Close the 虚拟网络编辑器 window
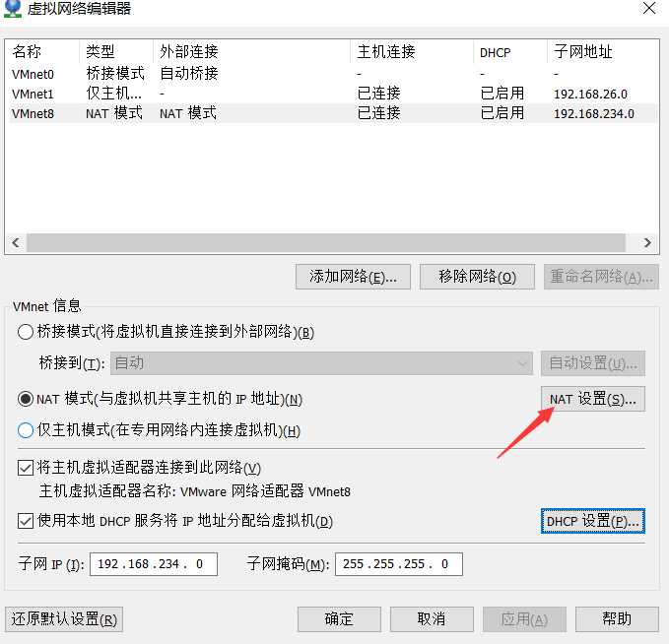Image resolution: width=669 pixels, height=644 pixels. pyautogui.click(x=649, y=8)
